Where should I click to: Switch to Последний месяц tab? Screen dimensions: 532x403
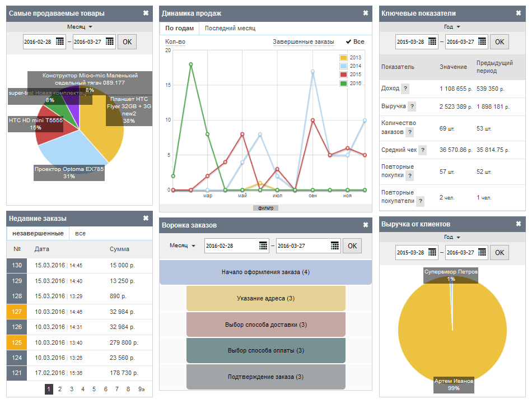(230, 28)
